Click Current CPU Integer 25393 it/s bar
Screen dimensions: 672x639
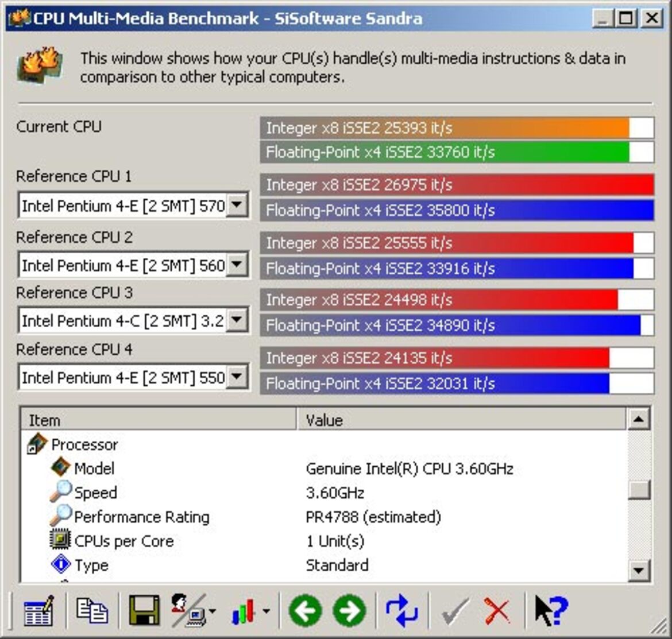point(457,127)
